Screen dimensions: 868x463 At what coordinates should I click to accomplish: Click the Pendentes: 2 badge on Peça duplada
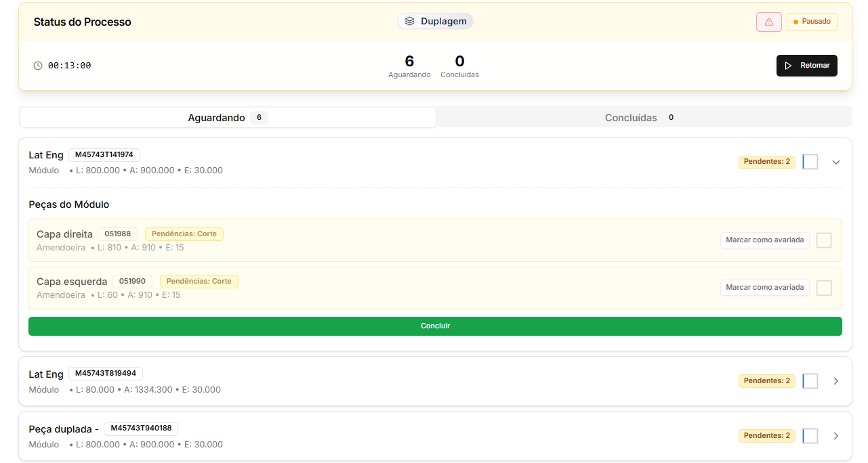pos(766,436)
